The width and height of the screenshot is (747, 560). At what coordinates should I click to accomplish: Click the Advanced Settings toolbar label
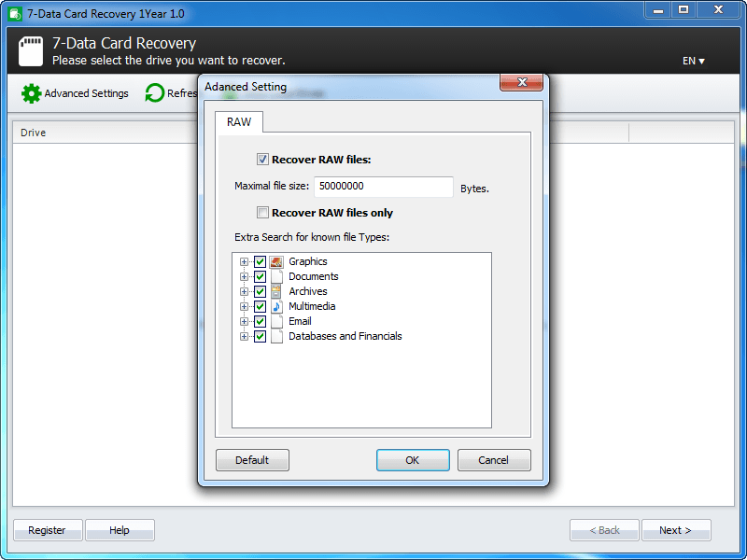pos(86,93)
